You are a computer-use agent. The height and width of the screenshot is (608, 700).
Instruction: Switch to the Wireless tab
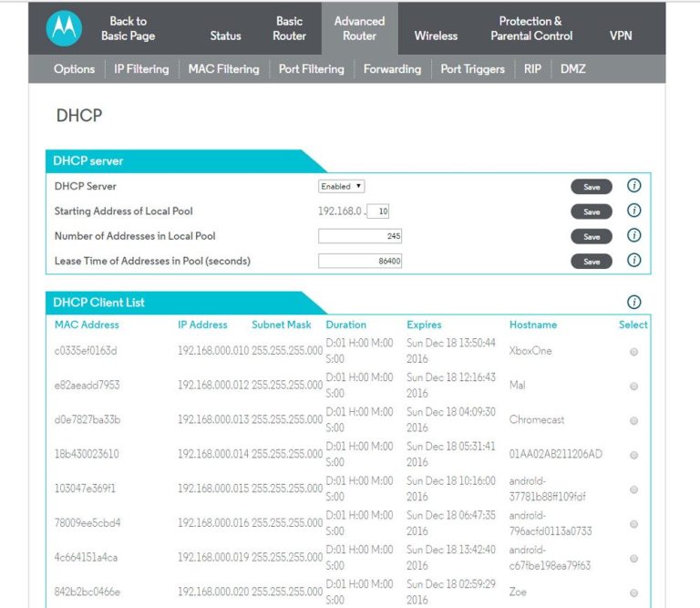click(436, 36)
